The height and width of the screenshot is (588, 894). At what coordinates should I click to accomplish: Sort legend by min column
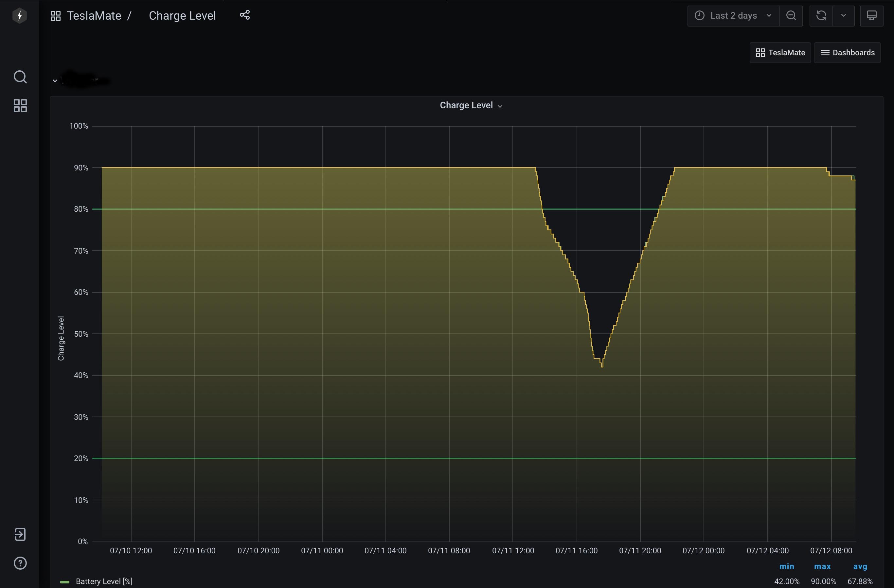pyautogui.click(x=787, y=566)
